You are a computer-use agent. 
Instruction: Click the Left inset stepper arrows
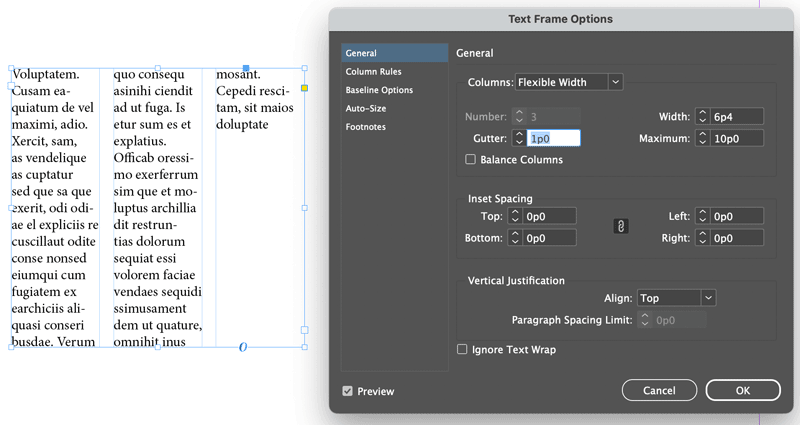[x=703, y=216]
